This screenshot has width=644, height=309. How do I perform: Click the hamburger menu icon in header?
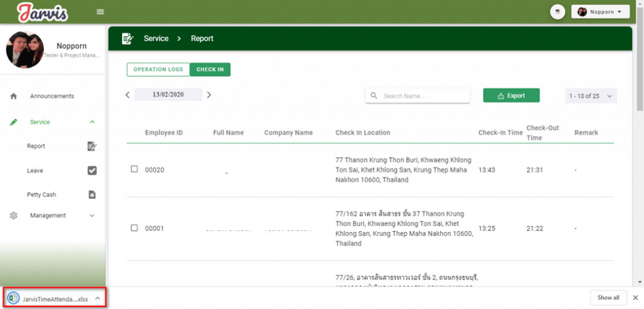(100, 12)
